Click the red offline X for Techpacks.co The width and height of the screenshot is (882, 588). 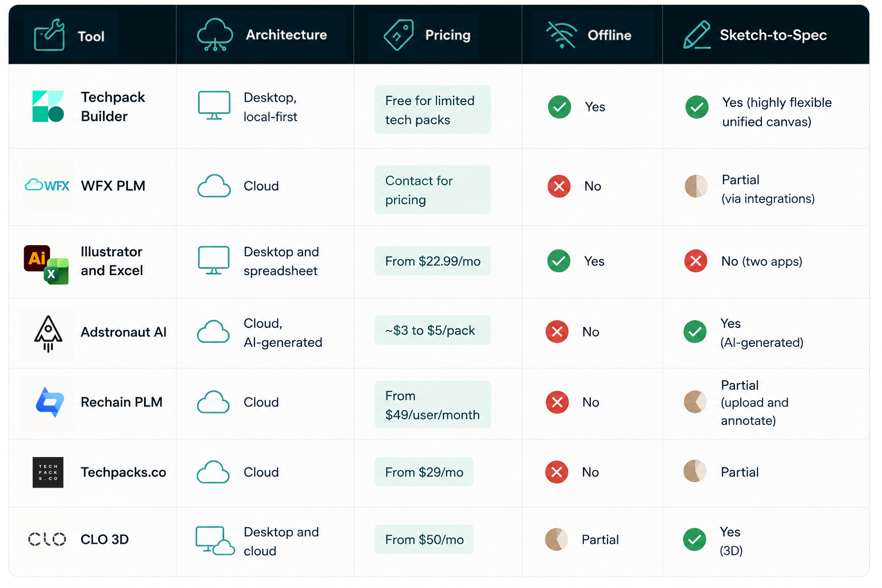click(x=556, y=472)
